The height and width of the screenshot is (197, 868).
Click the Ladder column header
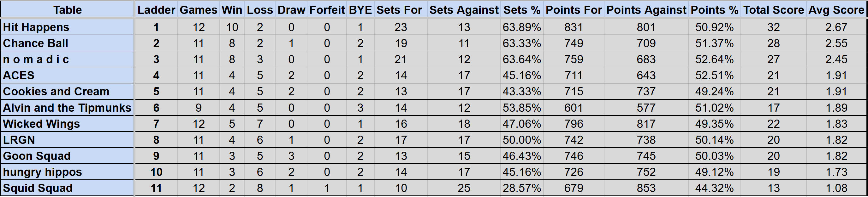(156, 10)
